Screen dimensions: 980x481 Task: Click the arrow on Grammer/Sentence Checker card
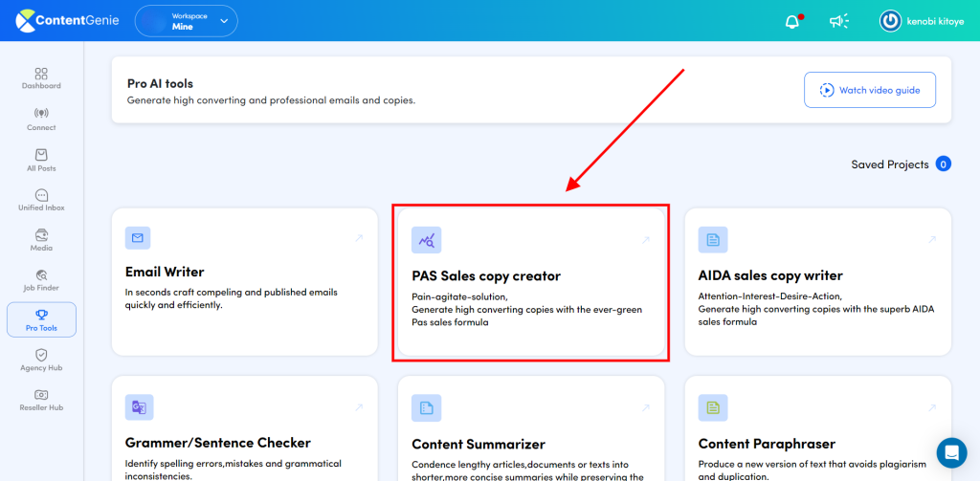tap(359, 407)
